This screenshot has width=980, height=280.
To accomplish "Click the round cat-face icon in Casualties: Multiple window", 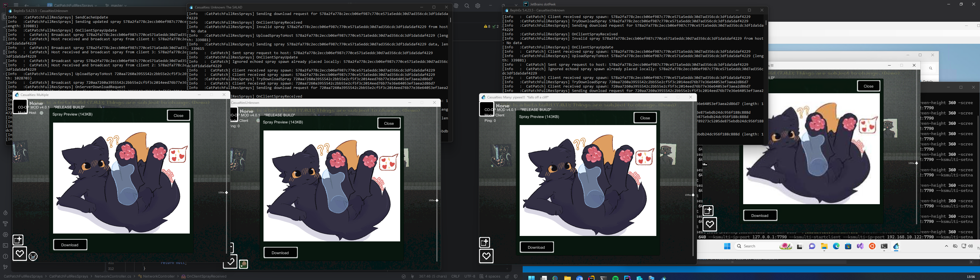I will [x=33, y=256].
